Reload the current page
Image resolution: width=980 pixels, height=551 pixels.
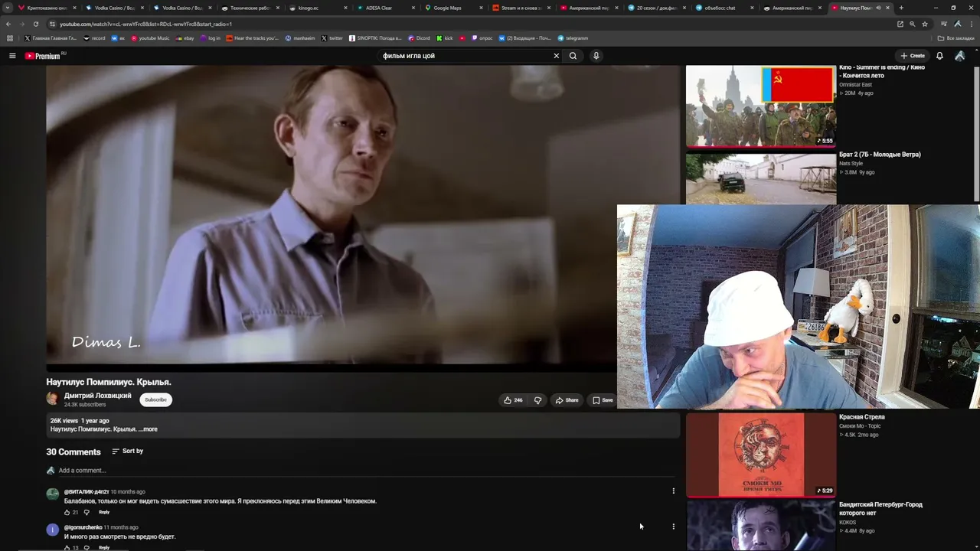point(35,24)
